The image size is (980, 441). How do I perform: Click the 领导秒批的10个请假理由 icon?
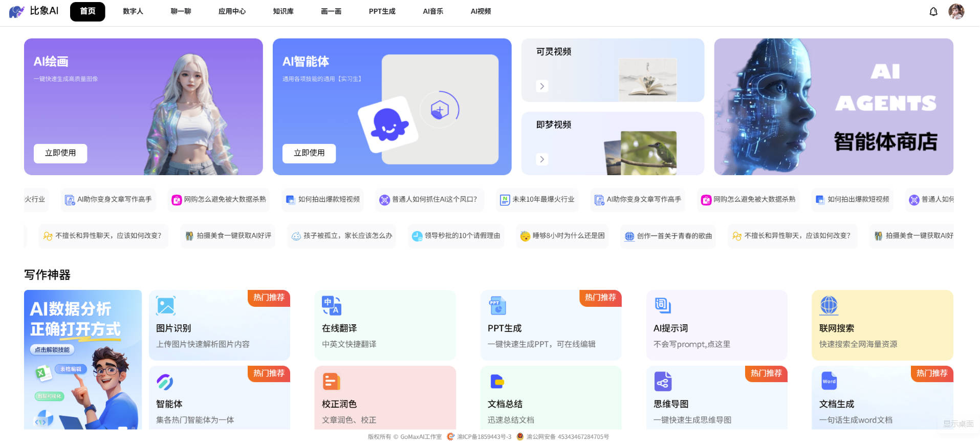(417, 236)
